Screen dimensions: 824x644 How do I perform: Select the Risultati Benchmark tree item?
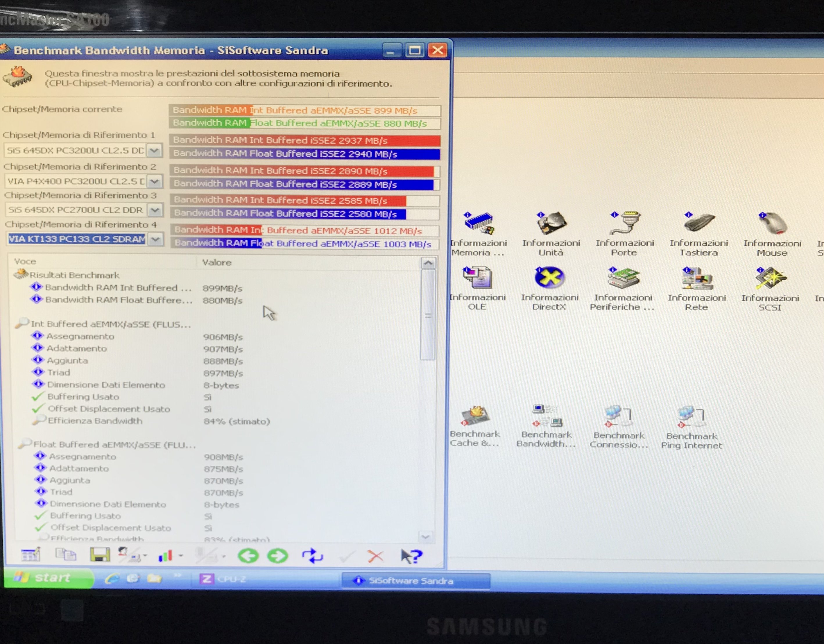74,275
